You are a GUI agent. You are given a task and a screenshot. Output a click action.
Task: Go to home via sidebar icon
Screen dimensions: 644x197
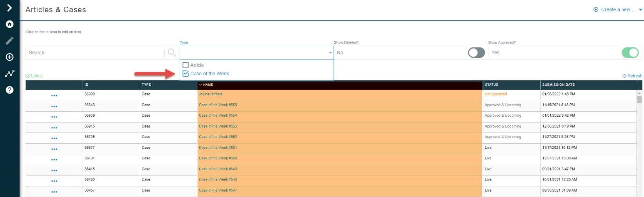(x=9, y=24)
